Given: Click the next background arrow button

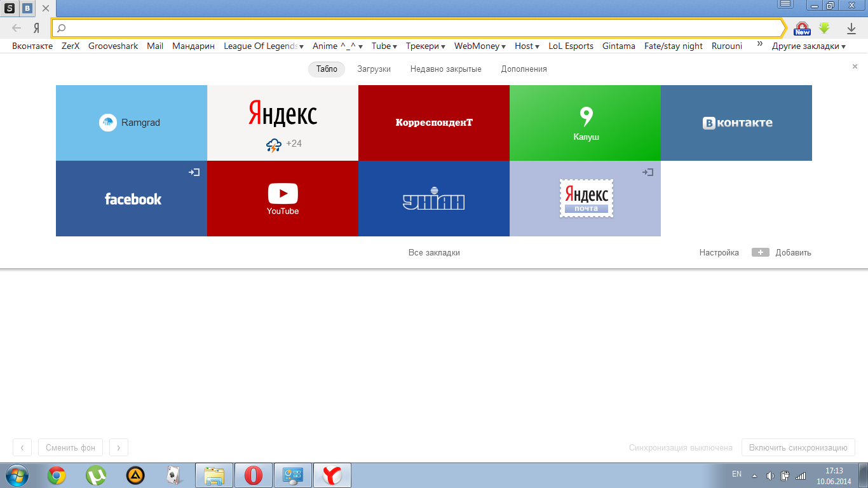Looking at the screenshot, I should coord(119,447).
